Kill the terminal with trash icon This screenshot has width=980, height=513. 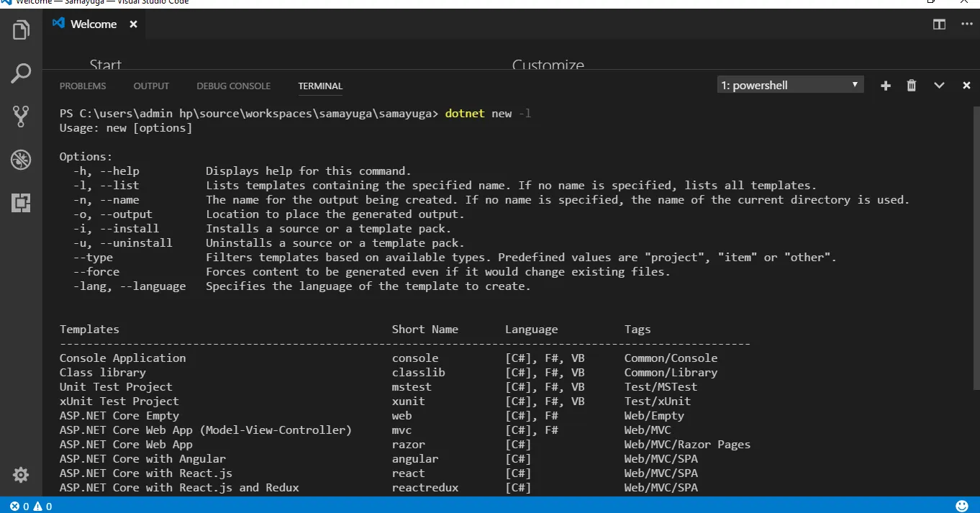point(912,86)
